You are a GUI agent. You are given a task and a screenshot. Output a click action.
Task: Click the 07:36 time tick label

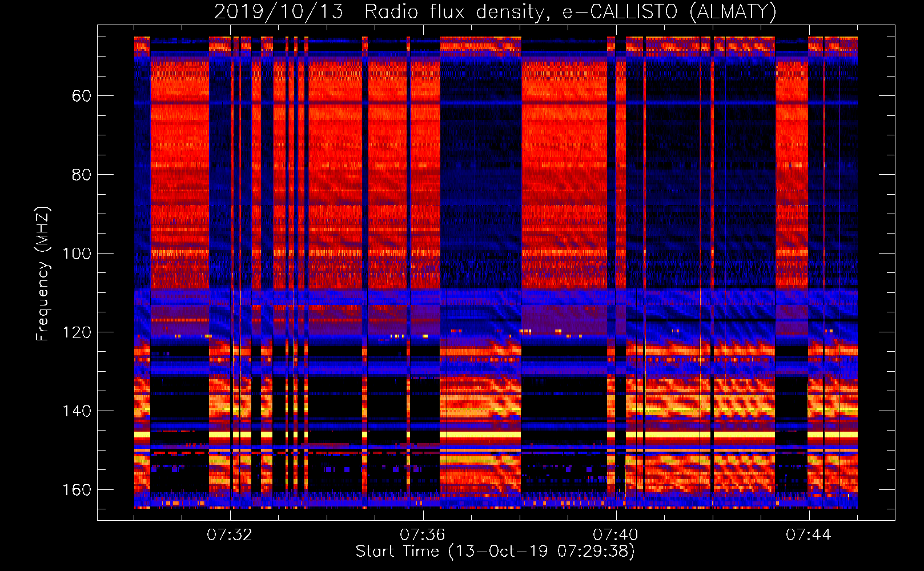tap(423, 535)
